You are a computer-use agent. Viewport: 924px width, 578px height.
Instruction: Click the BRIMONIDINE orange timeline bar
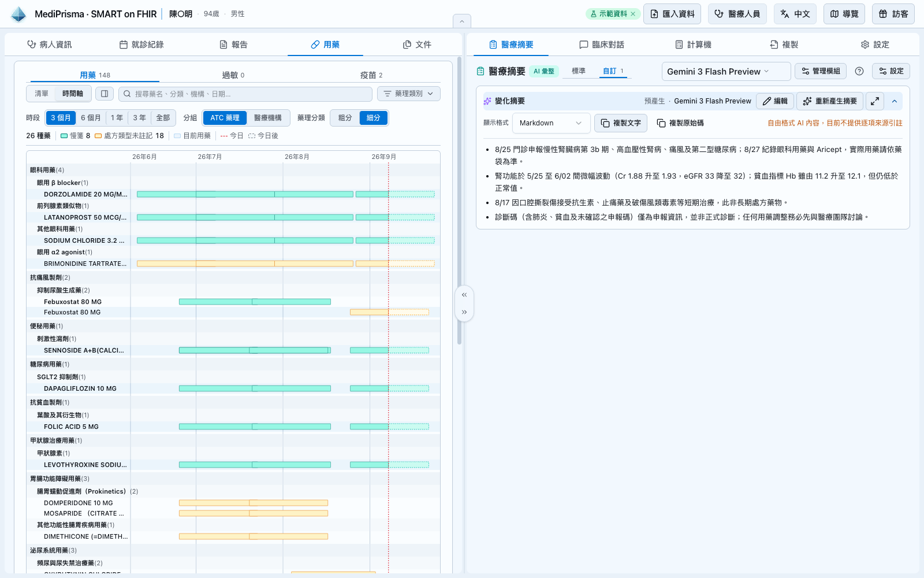(x=245, y=264)
